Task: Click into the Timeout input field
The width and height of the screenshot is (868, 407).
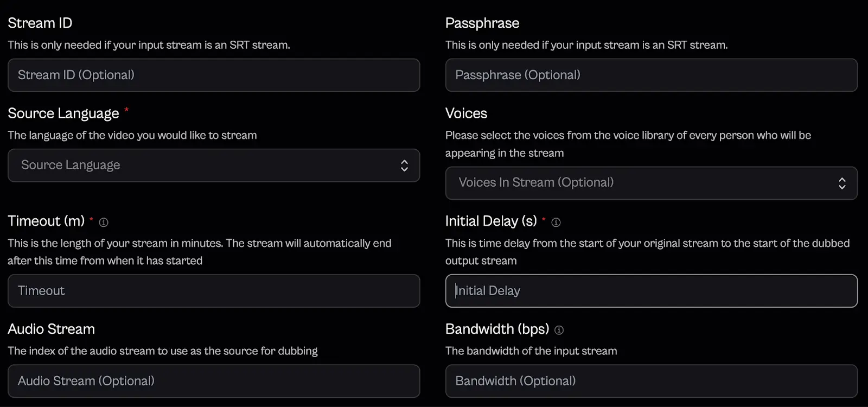Action: pyautogui.click(x=214, y=291)
